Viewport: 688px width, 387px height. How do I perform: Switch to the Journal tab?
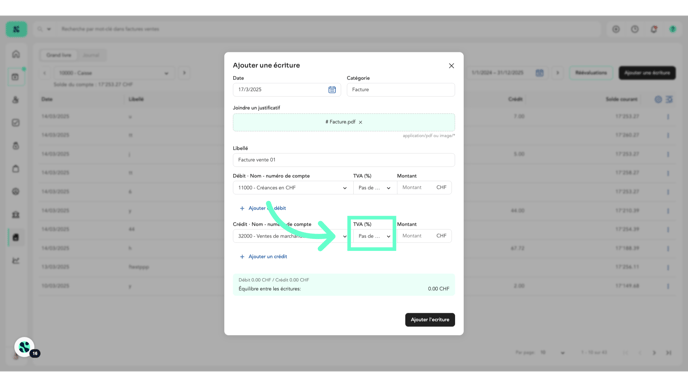coord(91,55)
